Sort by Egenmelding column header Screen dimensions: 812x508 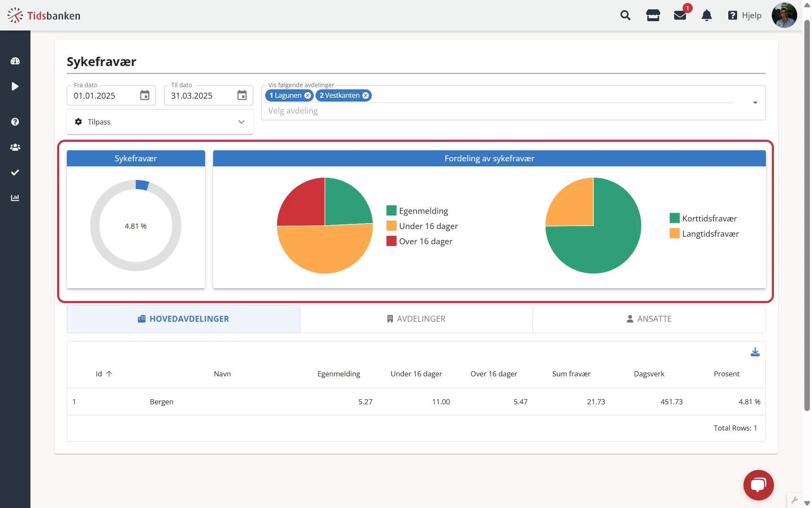pos(339,374)
